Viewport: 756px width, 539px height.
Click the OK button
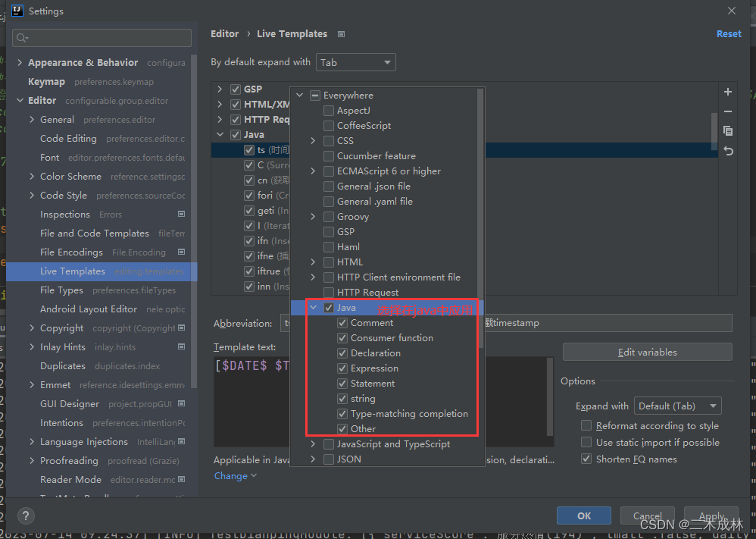click(584, 515)
